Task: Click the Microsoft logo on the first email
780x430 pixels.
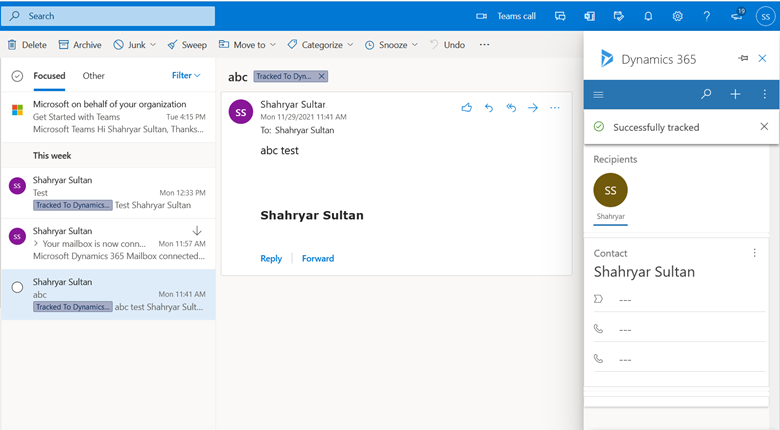Action: [17, 110]
